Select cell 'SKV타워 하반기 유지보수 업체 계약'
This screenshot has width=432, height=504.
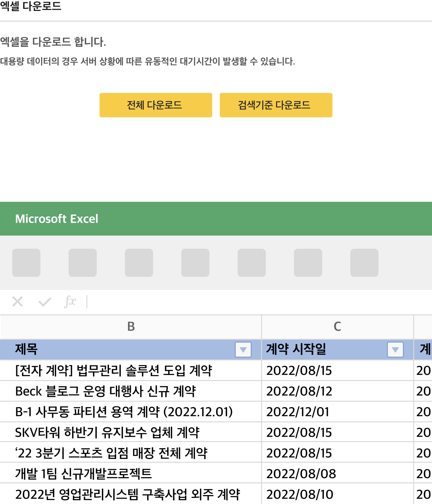pyautogui.click(x=131, y=432)
